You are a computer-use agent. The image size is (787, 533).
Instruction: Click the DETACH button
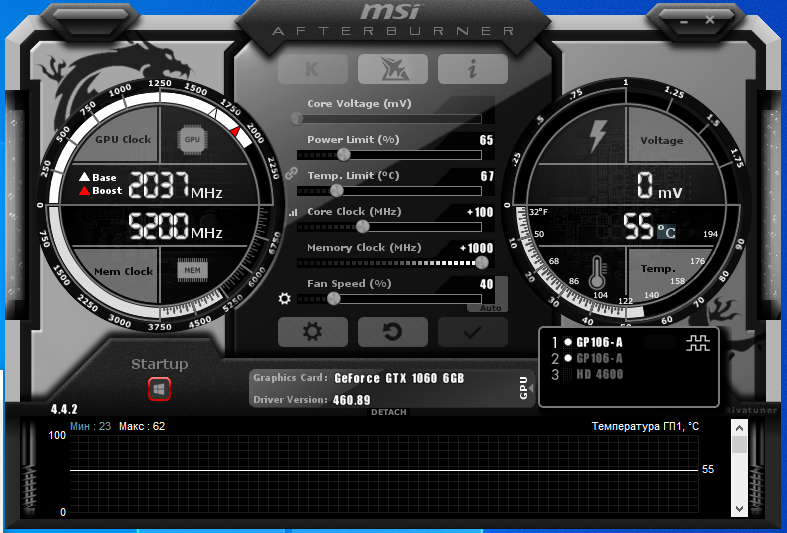[389, 412]
